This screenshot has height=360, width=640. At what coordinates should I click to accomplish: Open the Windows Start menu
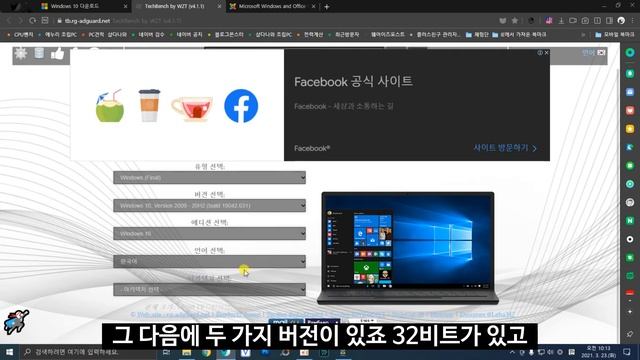click(9, 352)
